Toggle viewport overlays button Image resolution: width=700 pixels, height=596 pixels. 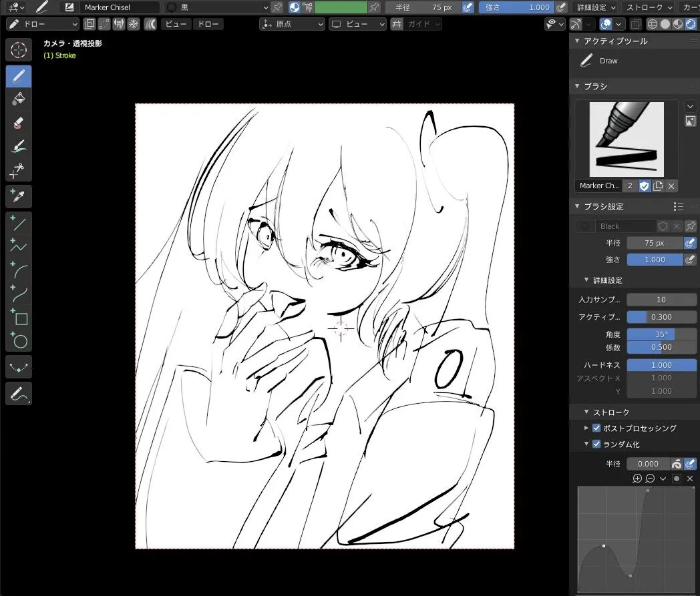click(x=606, y=24)
